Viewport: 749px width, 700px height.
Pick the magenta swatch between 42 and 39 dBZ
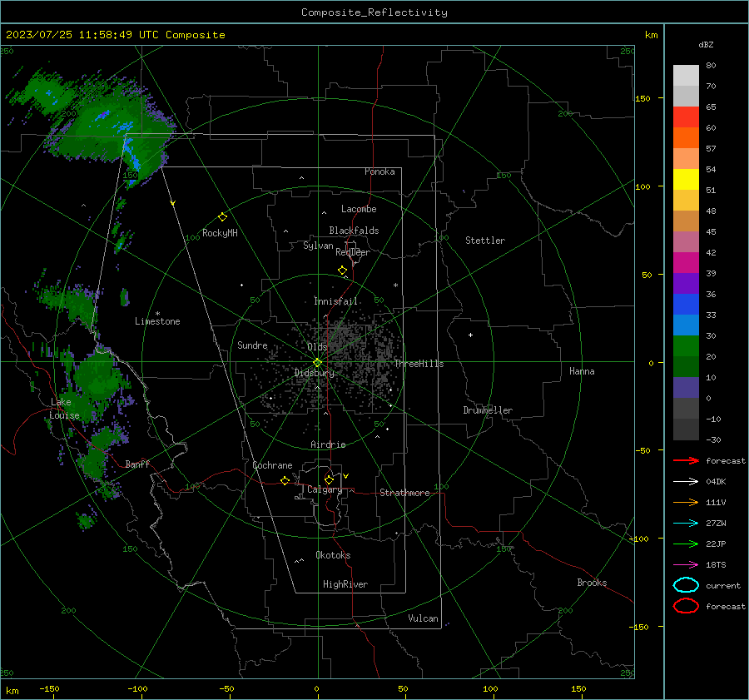click(686, 263)
